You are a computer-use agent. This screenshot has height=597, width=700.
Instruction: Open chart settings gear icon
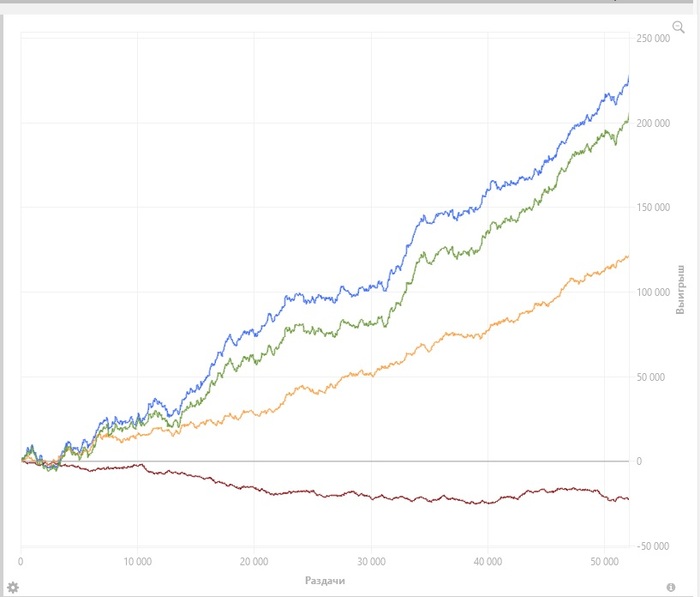(13, 586)
